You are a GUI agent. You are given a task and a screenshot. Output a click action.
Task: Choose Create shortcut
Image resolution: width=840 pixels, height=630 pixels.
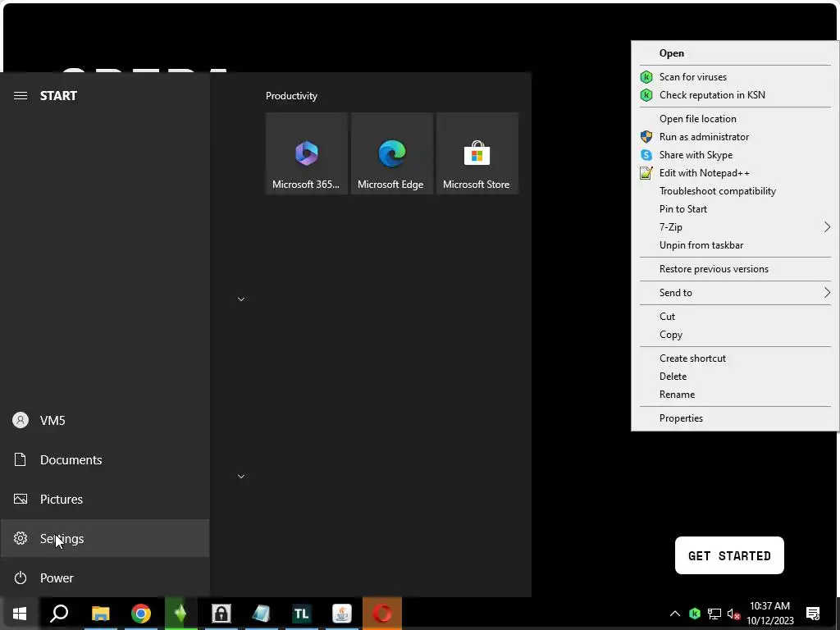pos(735,358)
